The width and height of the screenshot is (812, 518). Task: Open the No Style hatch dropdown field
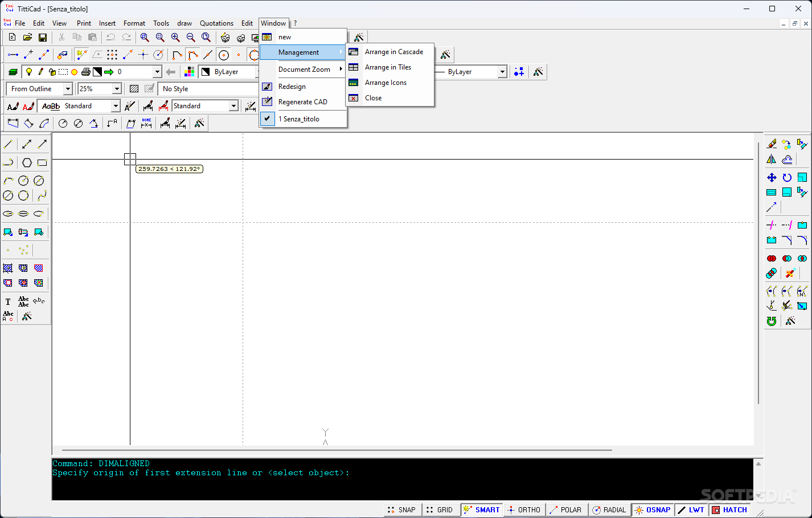pyautogui.click(x=208, y=89)
